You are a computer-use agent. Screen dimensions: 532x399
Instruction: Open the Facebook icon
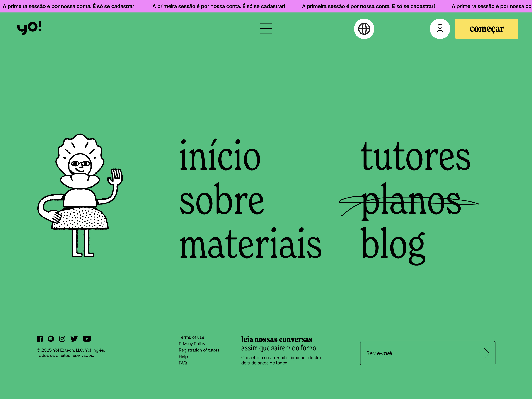point(40,339)
